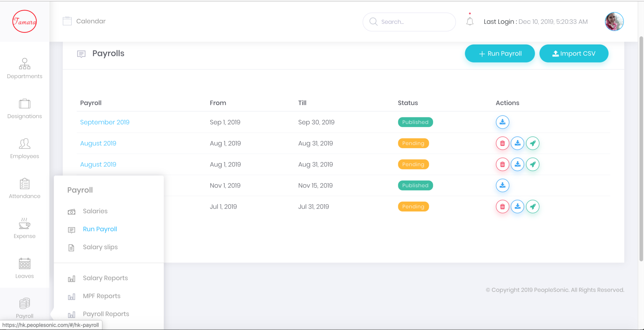
Task: Open the MPF Reports menu item
Action: click(102, 296)
